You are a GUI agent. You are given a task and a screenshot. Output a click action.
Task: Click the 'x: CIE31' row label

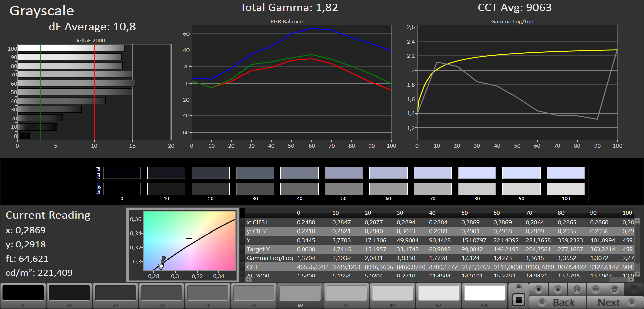(257, 222)
